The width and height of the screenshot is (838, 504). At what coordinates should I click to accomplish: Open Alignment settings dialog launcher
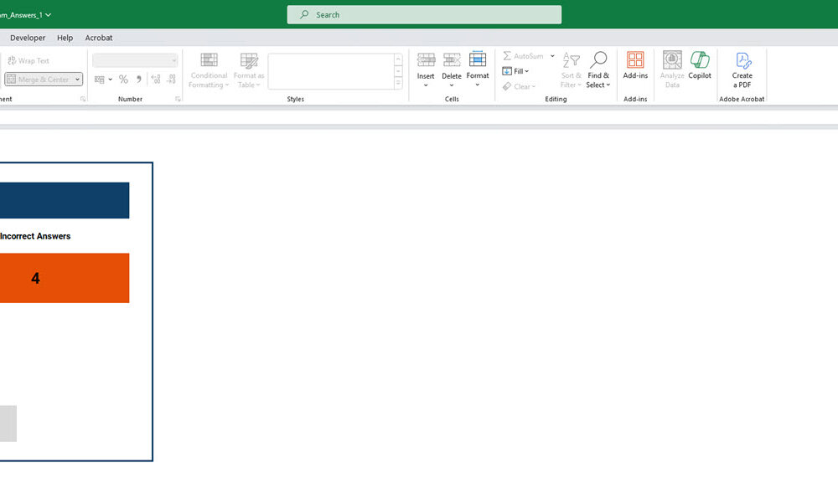[83, 100]
